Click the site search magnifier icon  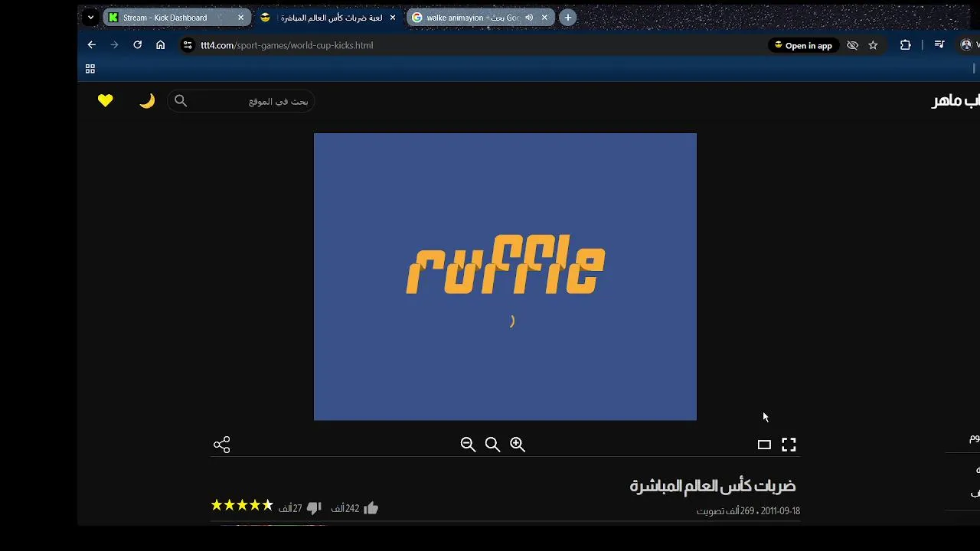click(181, 101)
